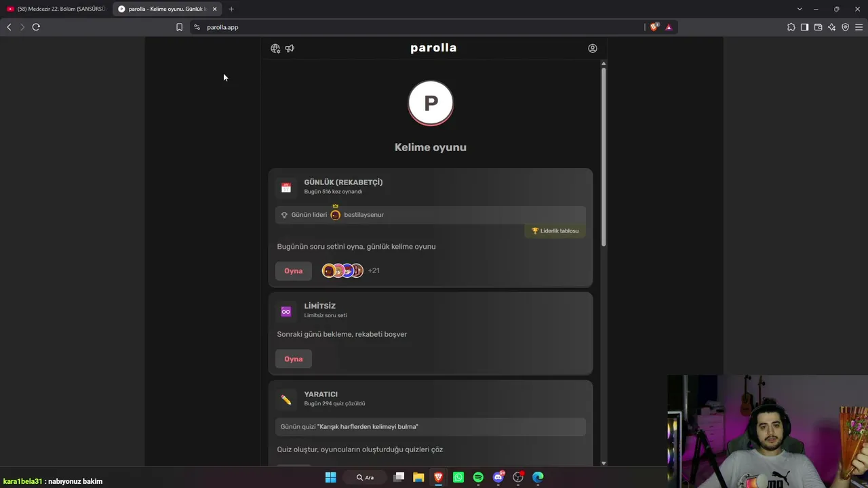Switch to the Medcezir 22. Bölüm tab
The image size is (868, 488).
56,9
